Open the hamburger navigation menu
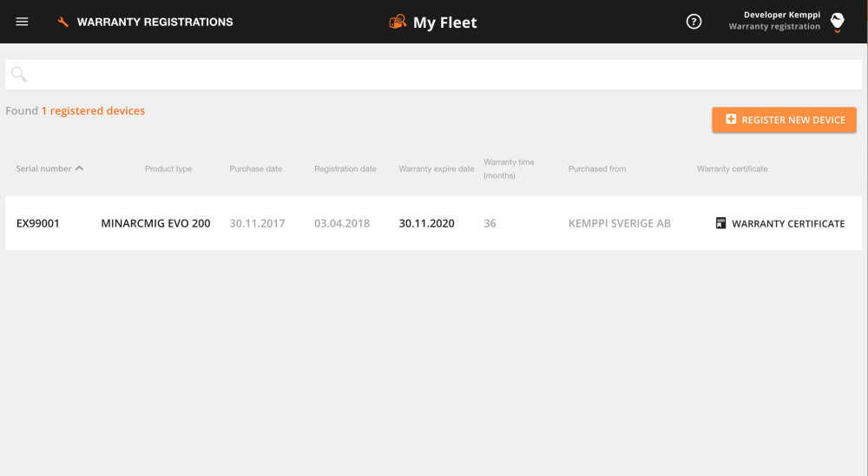868x476 pixels. click(x=22, y=22)
